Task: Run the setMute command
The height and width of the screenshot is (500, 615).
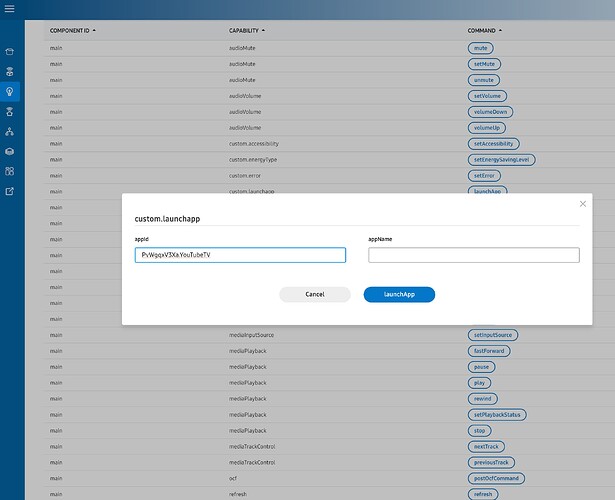Action: 484,64
